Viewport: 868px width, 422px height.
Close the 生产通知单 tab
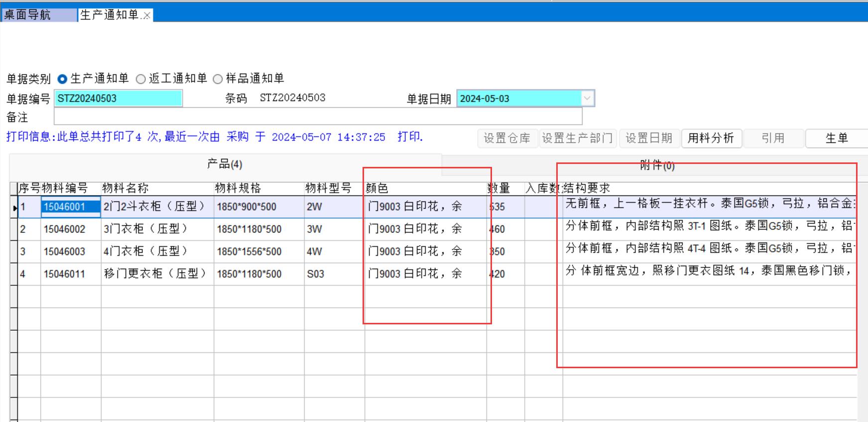click(x=147, y=16)
